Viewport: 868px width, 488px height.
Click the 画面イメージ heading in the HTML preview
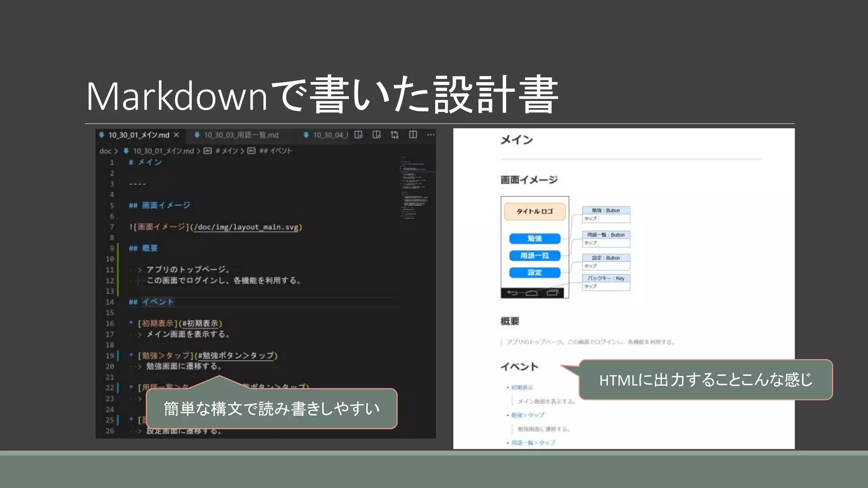point(529,180)
